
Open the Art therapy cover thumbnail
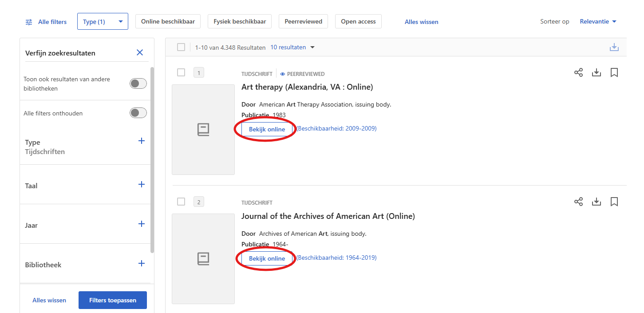click(x=203, y=130)
